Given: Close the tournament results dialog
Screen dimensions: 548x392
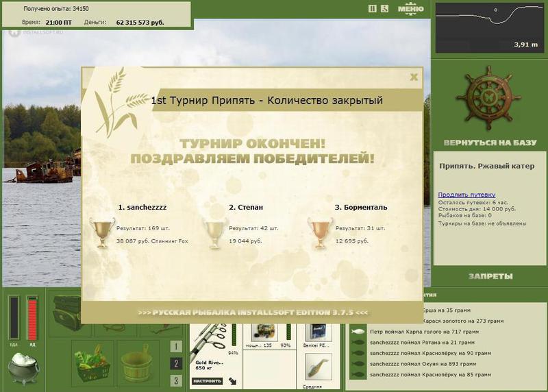Looking at the screenshot, I should 414,77.
